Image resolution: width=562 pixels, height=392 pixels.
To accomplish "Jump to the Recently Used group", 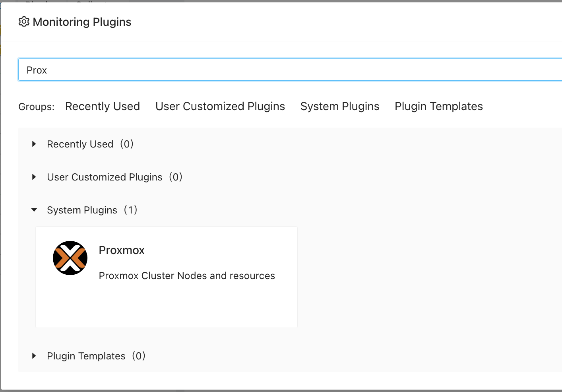I will 103,107.
